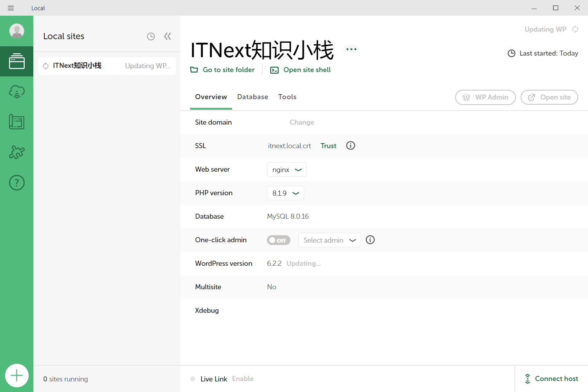
Task: Open the Add-ons puzzle piece icon
Action: (x=17, y=152)
